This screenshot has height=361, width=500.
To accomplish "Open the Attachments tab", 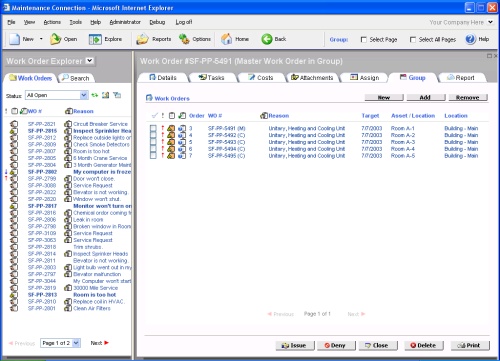I will click(x=312, y=78).
